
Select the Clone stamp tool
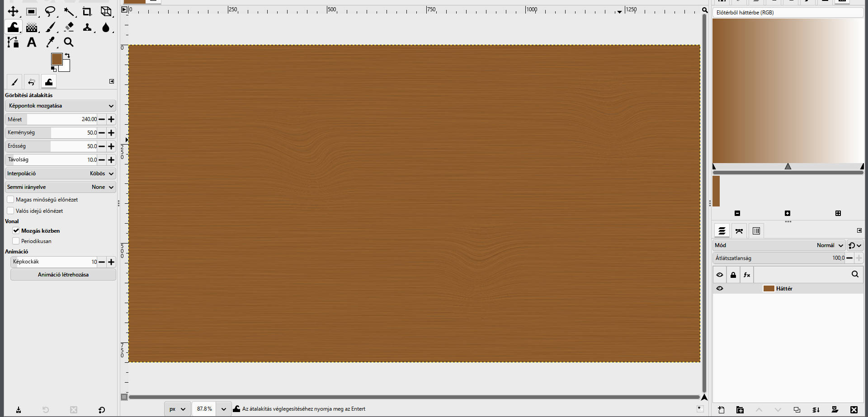(87, 27)
